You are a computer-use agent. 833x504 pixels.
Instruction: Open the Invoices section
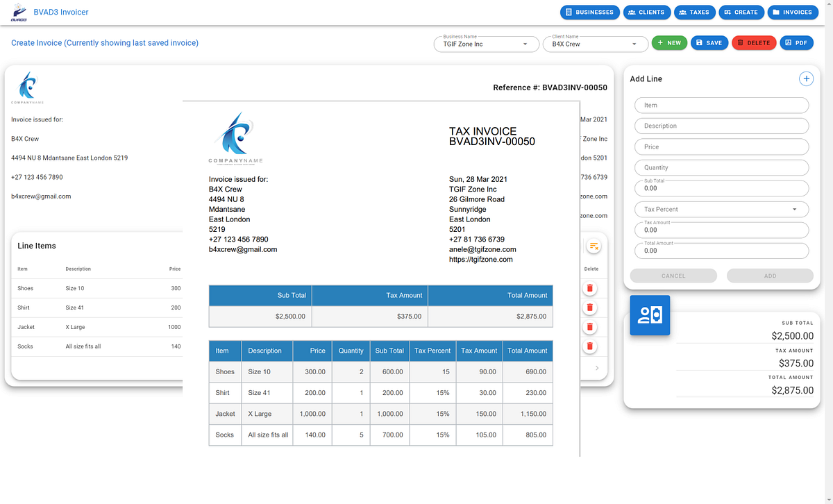pyautogui.click(x=792, y=12)
